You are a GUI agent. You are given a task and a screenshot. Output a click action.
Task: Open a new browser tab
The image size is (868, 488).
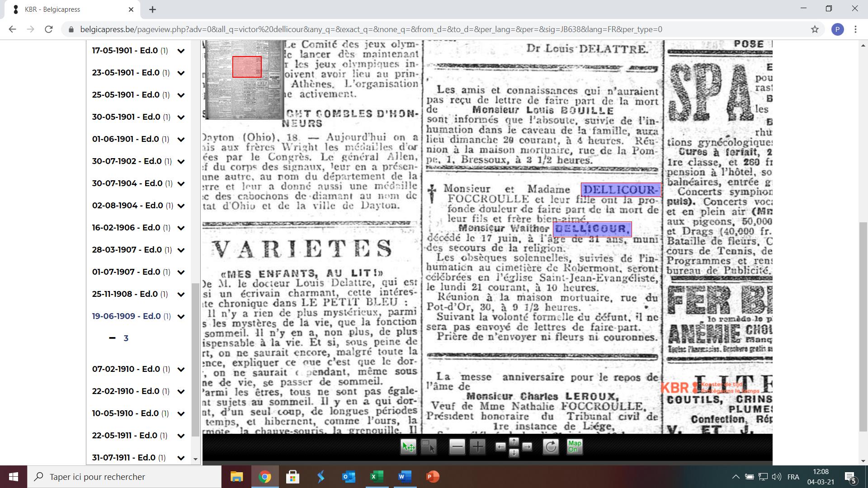coord(153,9)
